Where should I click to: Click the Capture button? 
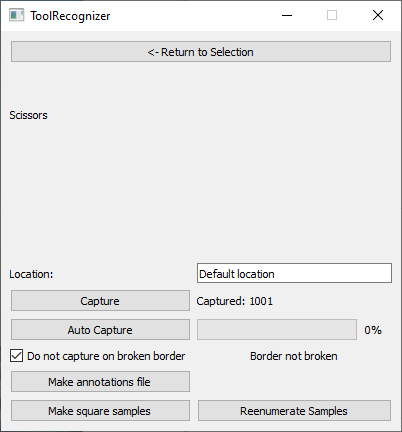coord(100,301)
